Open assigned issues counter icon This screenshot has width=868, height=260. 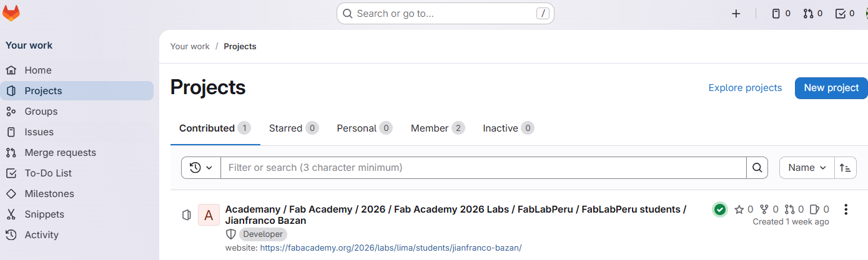pyautogui.click(x=781, y=14)
